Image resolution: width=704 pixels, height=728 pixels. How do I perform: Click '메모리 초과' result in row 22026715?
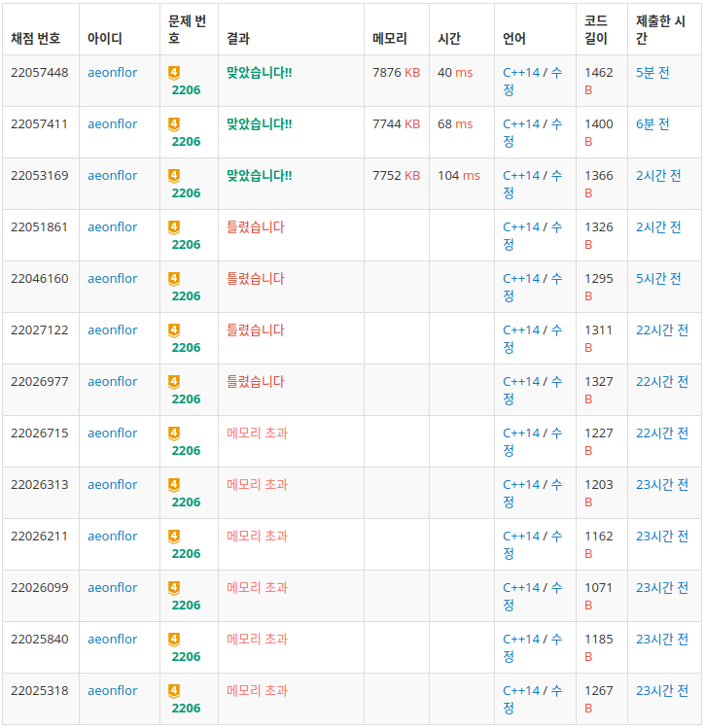pos(258,433)
